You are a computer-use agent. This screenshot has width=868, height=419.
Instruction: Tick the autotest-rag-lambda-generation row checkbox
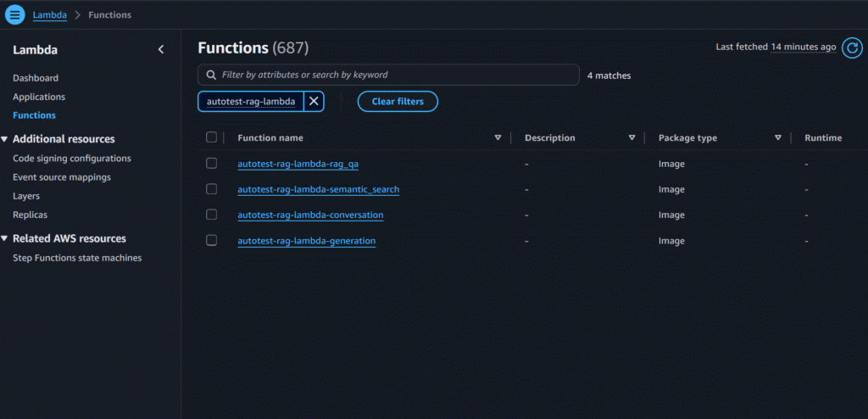[212, 241]
